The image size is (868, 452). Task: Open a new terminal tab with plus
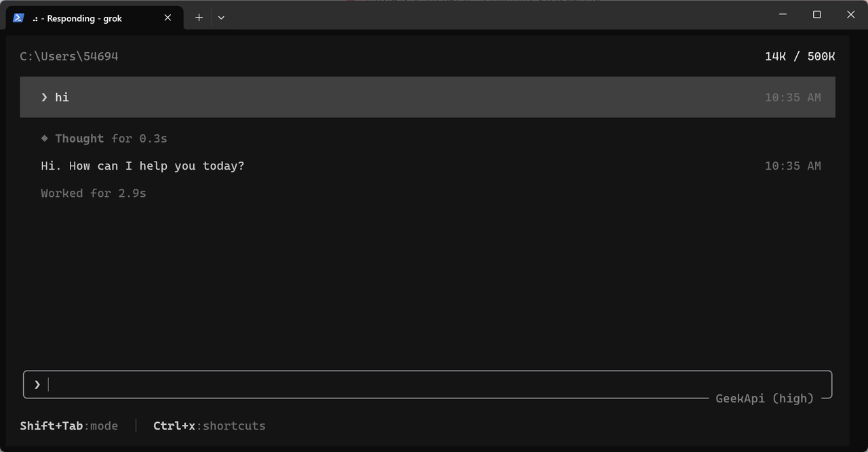pos(199,18)
